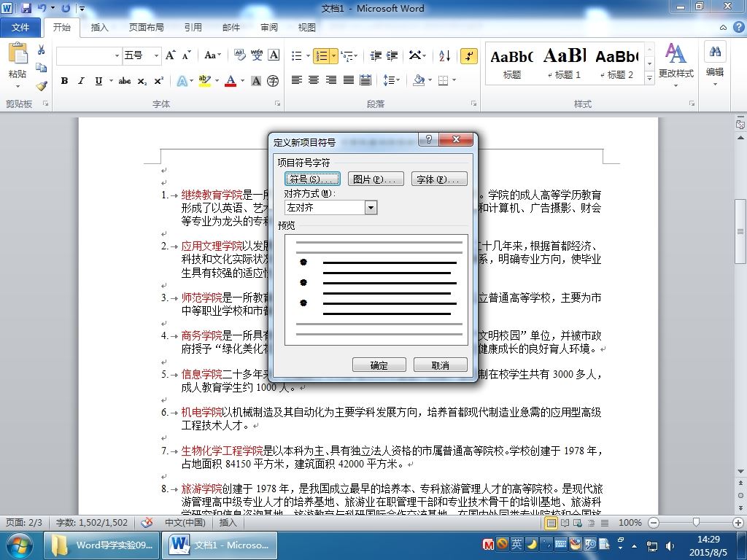This screenshot has height=560, width=747.
Task: Click the red font color A button
Action: tap(231, 81)
